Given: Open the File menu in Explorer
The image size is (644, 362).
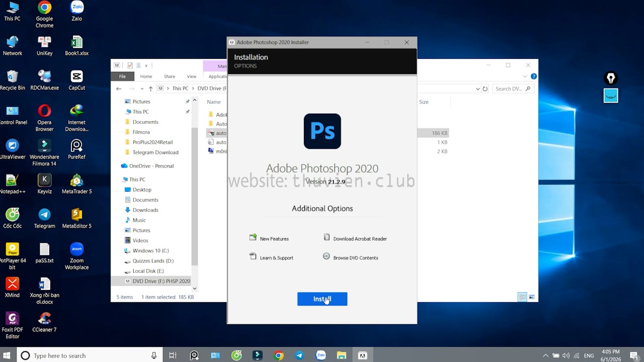Looking at the screenshot, I should click(122, 76).
